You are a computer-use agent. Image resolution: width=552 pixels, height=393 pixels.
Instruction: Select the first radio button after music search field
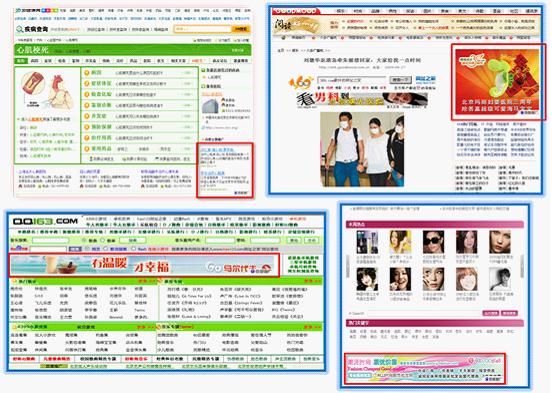(84, 240)
